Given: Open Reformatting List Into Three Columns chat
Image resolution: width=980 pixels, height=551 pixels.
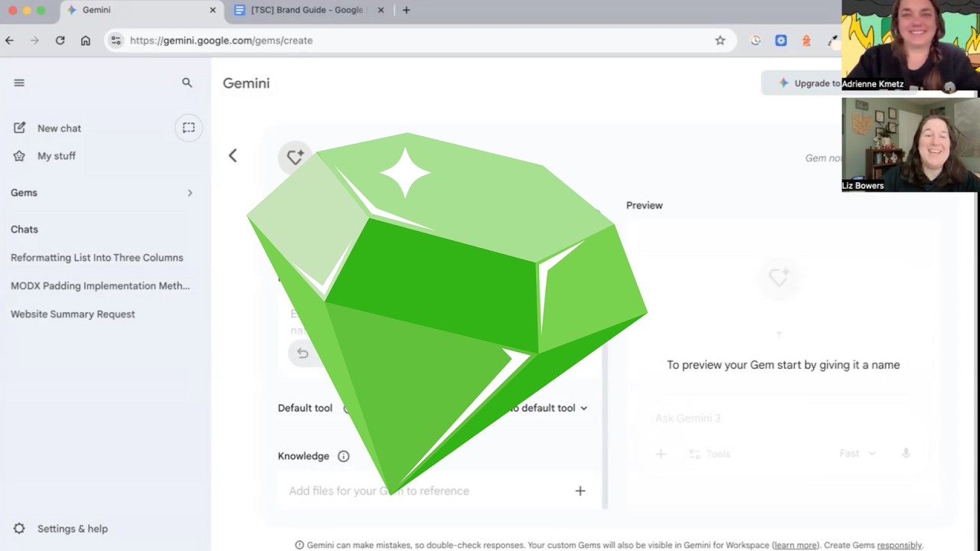Looking at the screenshot, I should coord(97,258).
